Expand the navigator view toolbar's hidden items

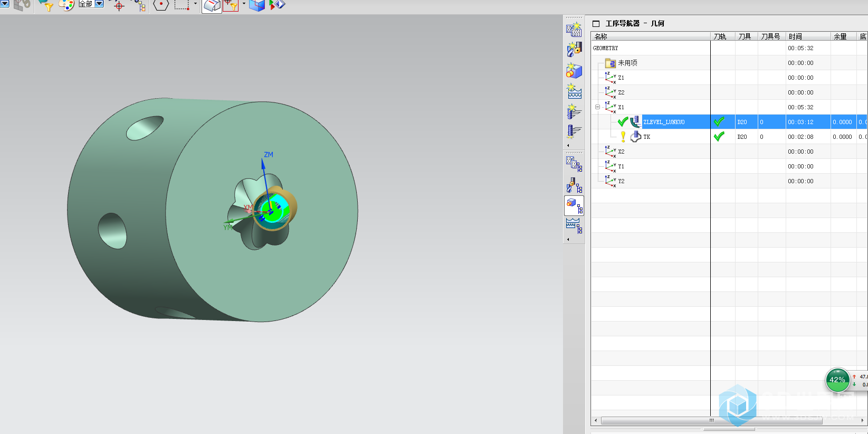pyautogui.click(x=568, y=239)
